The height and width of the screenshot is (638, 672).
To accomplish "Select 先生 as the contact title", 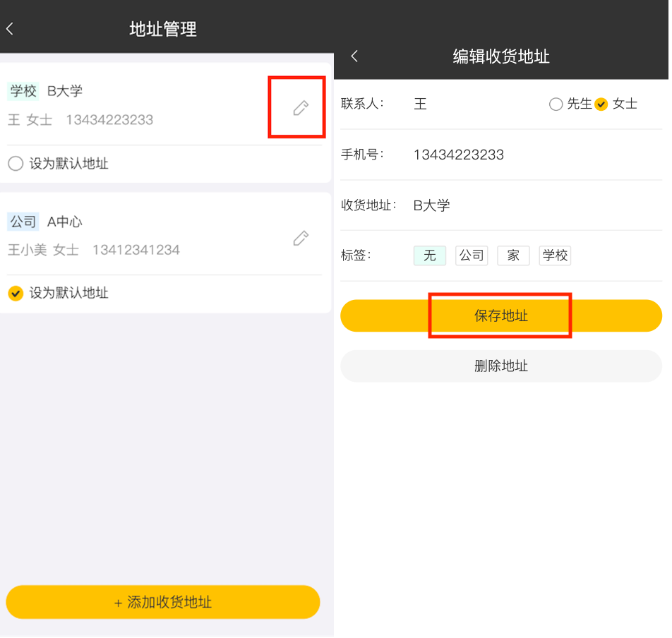I will [x=556, y=104].
